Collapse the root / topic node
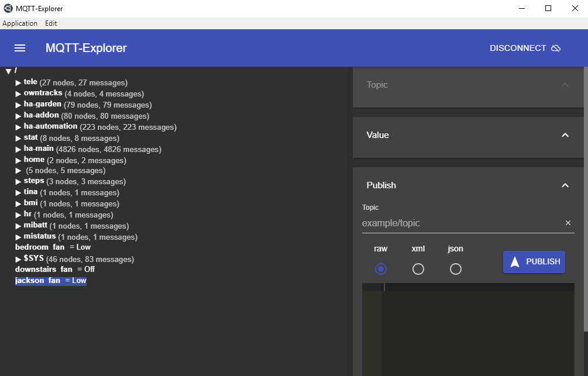588x376 pixels. (9, 70)
